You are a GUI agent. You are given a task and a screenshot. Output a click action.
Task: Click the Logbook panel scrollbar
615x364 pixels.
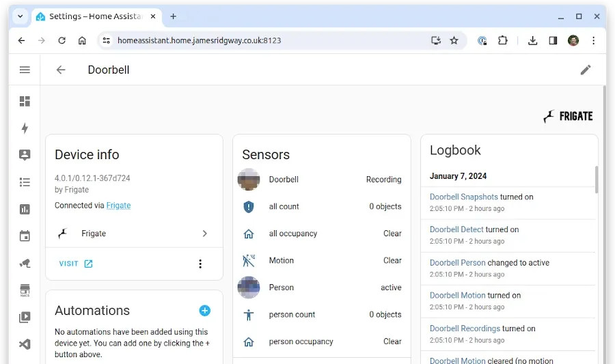597,180
